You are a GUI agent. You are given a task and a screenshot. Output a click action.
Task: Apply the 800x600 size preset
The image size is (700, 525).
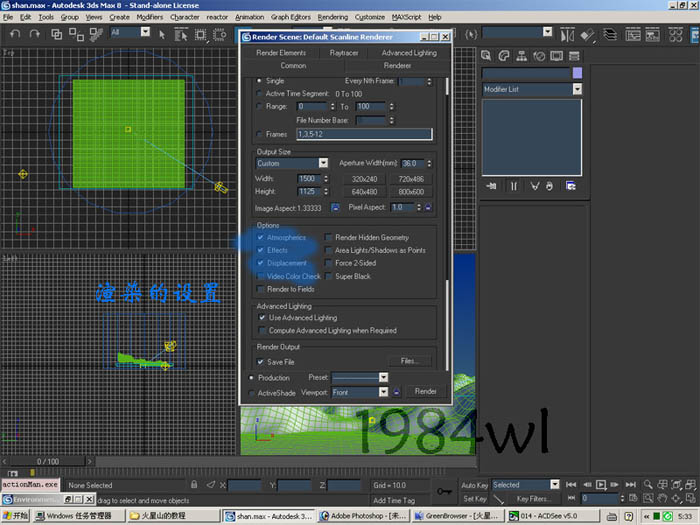click(411, 192)
